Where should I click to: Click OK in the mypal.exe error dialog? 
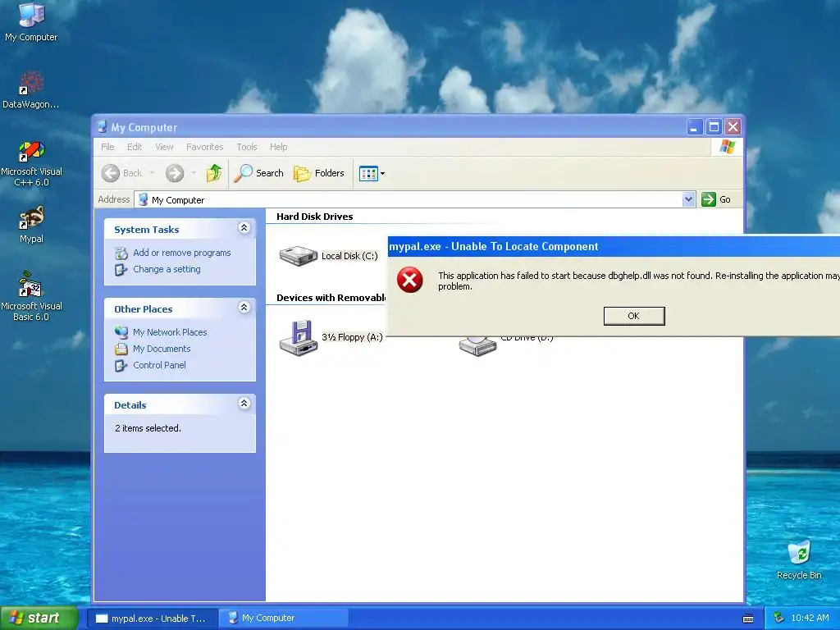[634, 316]
